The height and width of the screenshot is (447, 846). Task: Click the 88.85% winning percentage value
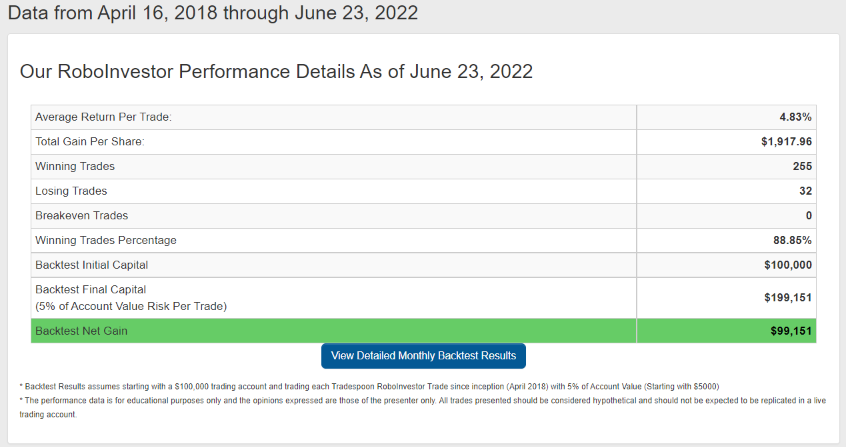click(792, 240)
